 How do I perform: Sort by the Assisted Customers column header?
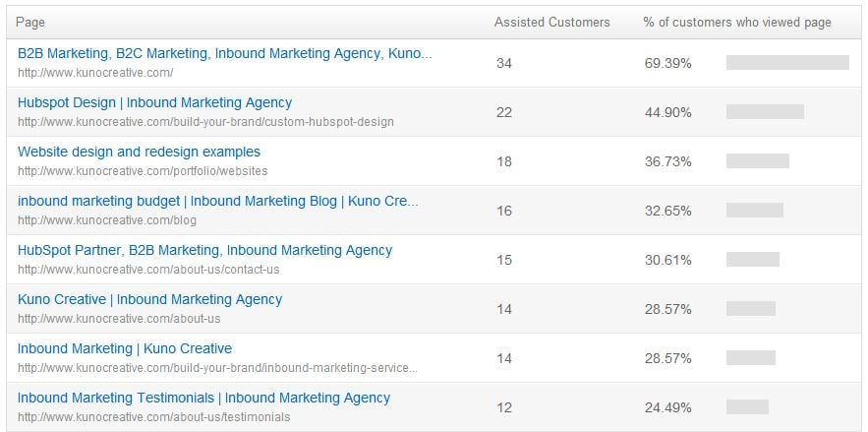click(x=551, y=22)
